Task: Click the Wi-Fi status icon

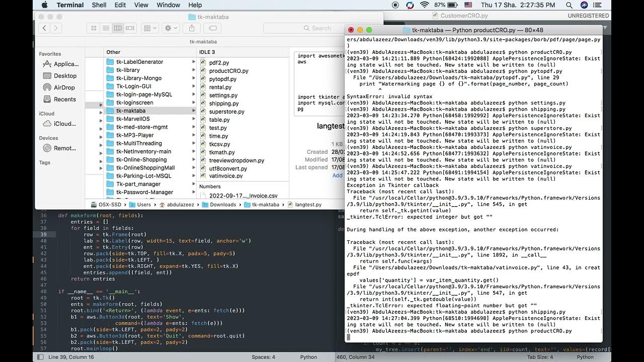Action: coord(424,5)
